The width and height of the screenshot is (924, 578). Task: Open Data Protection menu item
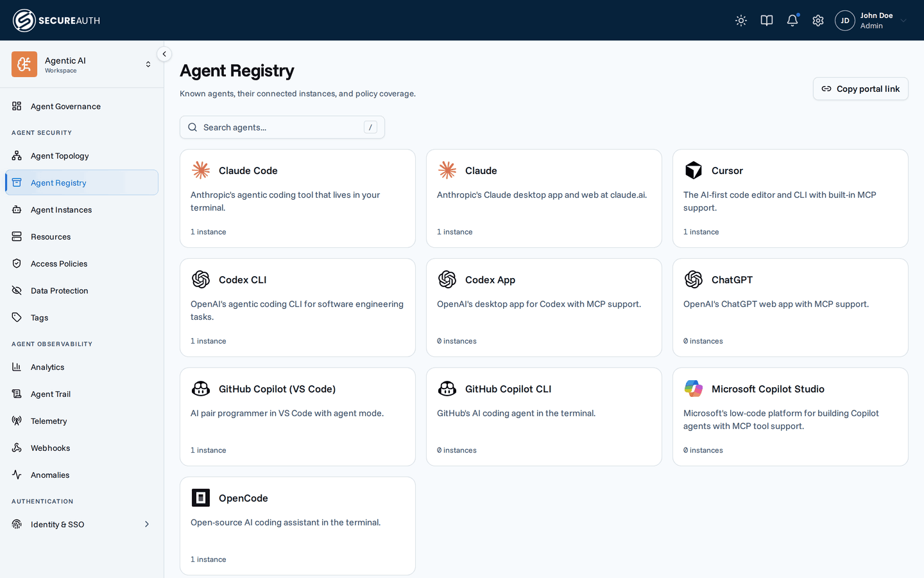click(x=81, y=290)
